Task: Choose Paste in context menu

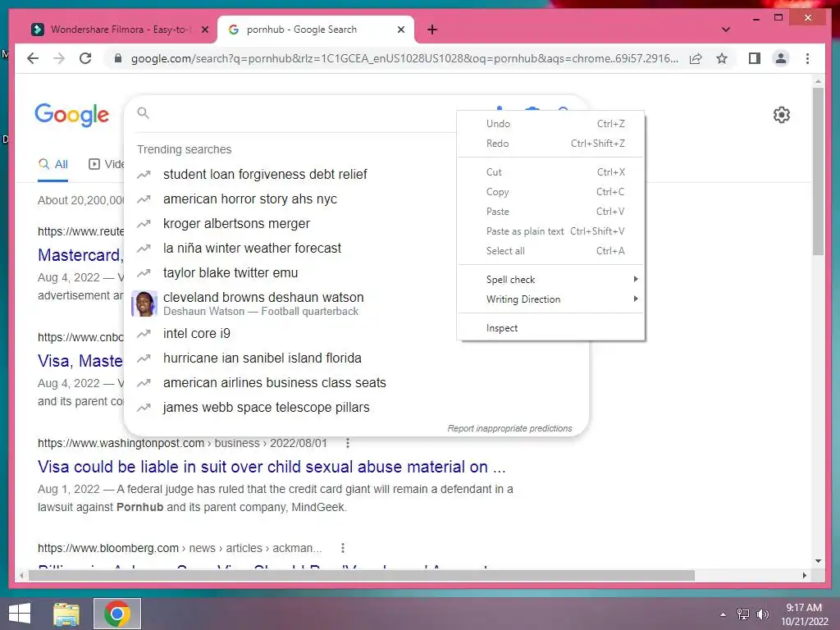Action: click(x=550, y=212)
